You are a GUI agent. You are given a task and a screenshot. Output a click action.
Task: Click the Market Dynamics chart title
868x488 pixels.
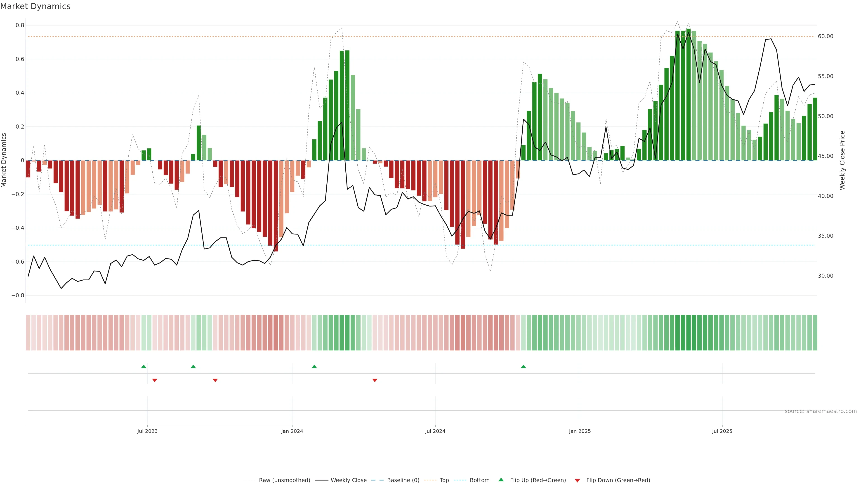click(x=35, y=6)
